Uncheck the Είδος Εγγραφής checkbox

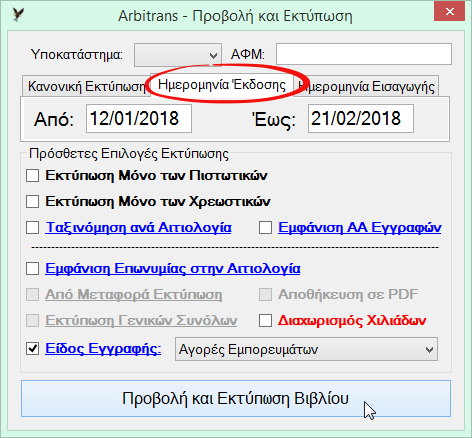[32, 349]
